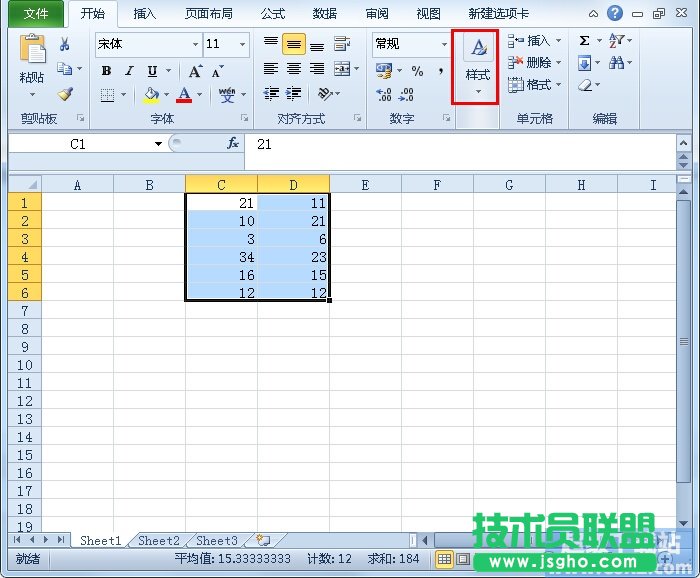Toggle Bold formatting
700x578 pixels.
pos(106,71)
